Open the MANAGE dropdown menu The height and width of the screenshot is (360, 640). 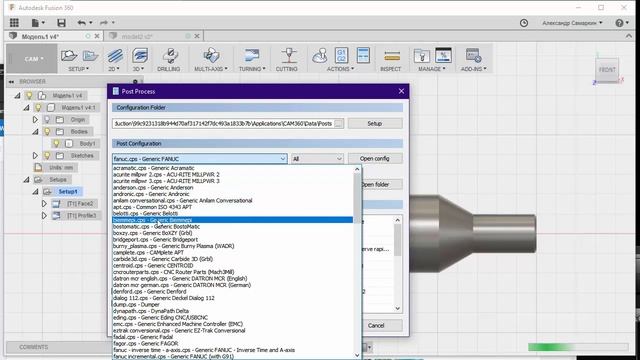[x=431, y=69]
